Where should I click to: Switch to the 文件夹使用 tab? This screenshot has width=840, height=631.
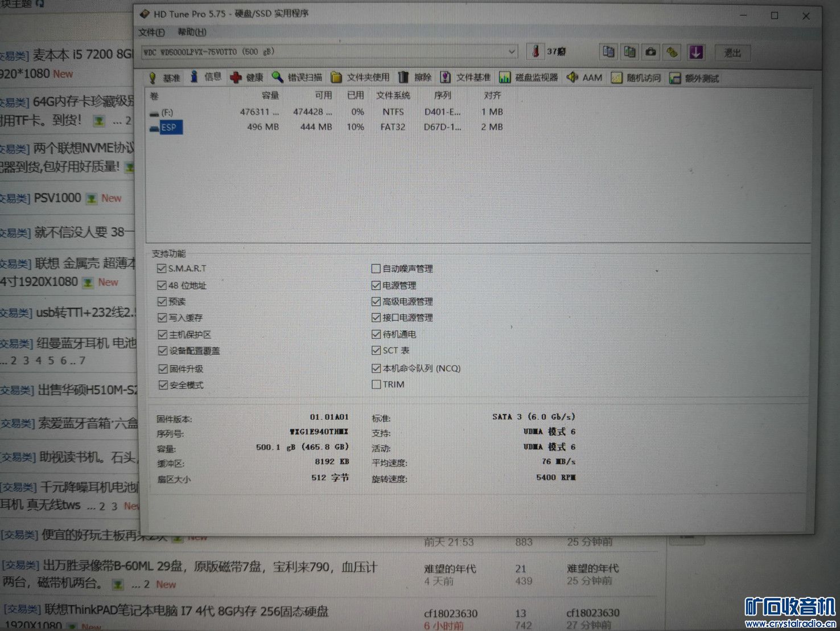360,77
